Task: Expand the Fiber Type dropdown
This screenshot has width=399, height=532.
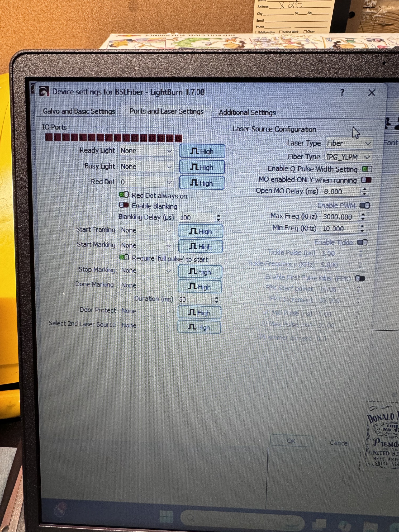Action: (348, 157)
